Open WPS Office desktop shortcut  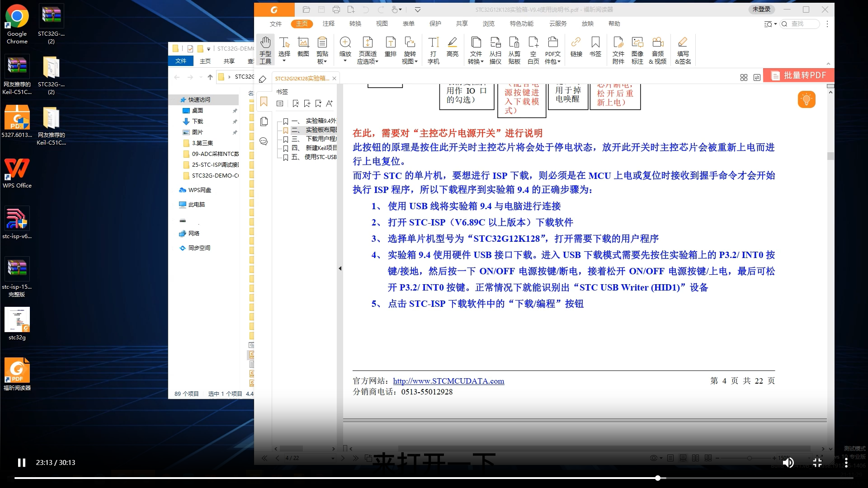tap(17, 173)
